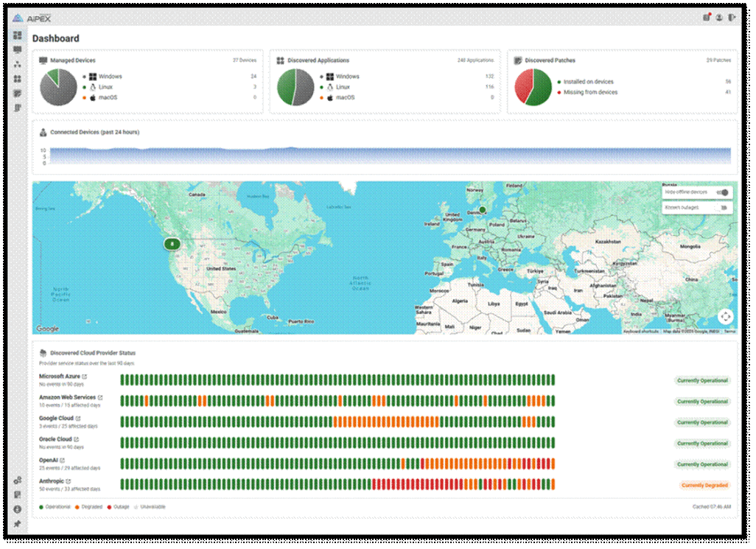Click the Google logo on the map
Viewport: 756px width, 549px height.
(x=47, y=329)
